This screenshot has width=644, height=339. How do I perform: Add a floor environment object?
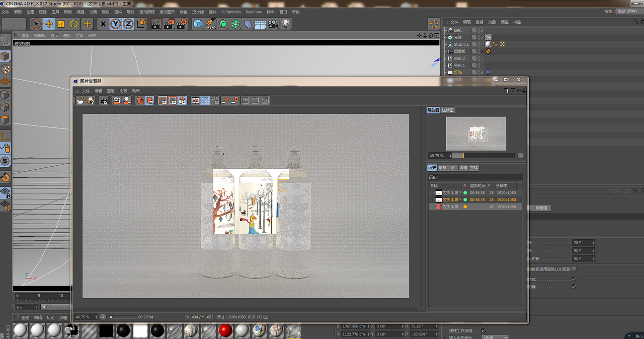click(261, 24)
